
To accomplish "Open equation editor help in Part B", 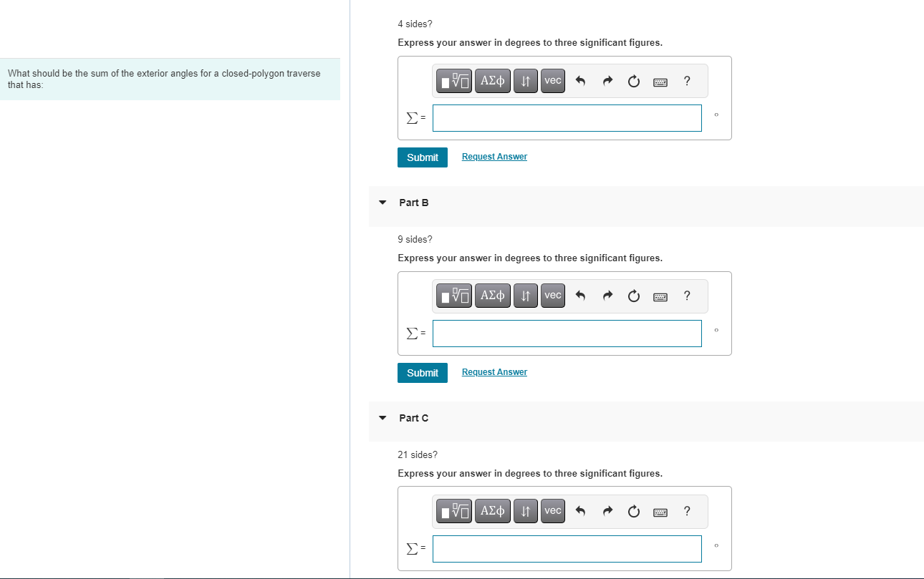I will 686,295.
